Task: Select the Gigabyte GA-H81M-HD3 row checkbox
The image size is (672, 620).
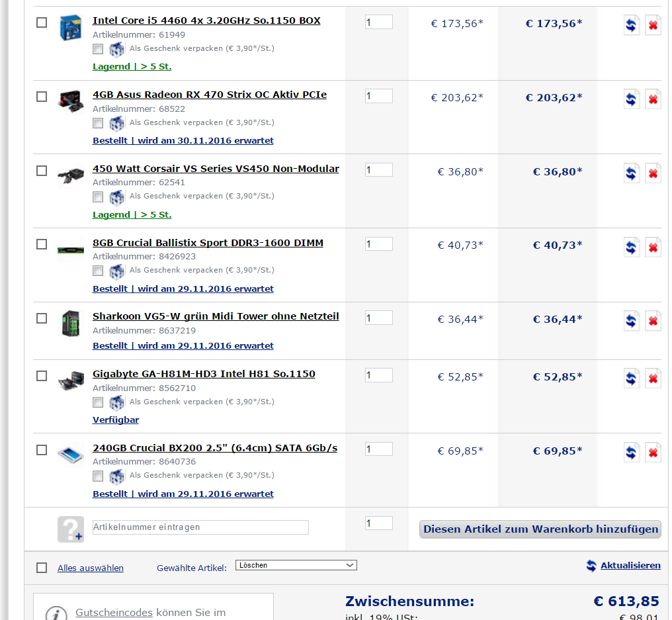Action: tap(42, 376)
